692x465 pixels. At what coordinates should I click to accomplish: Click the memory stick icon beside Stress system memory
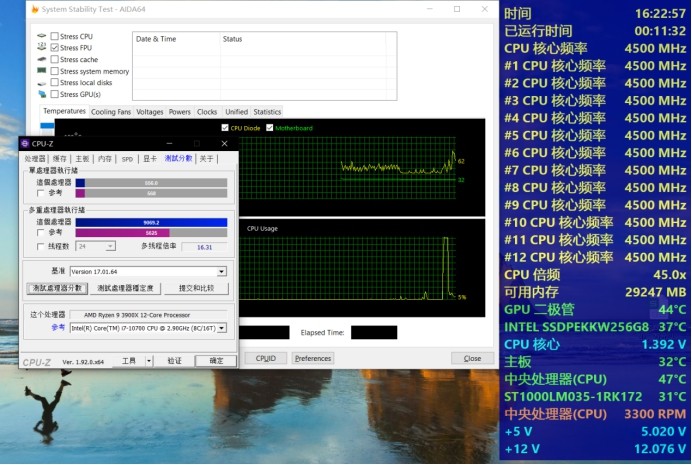click(x=41, y=71)
